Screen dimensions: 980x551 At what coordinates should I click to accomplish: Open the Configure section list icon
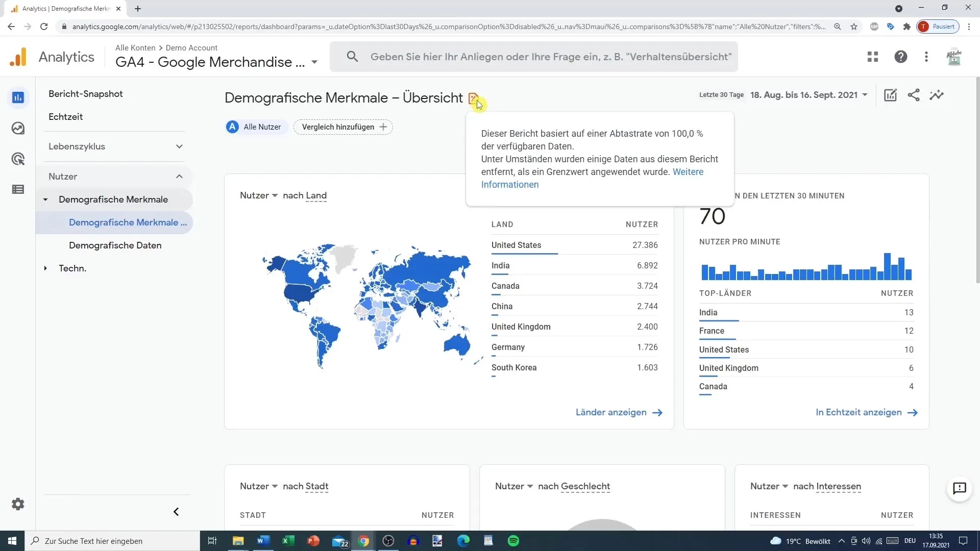[18, 189]
